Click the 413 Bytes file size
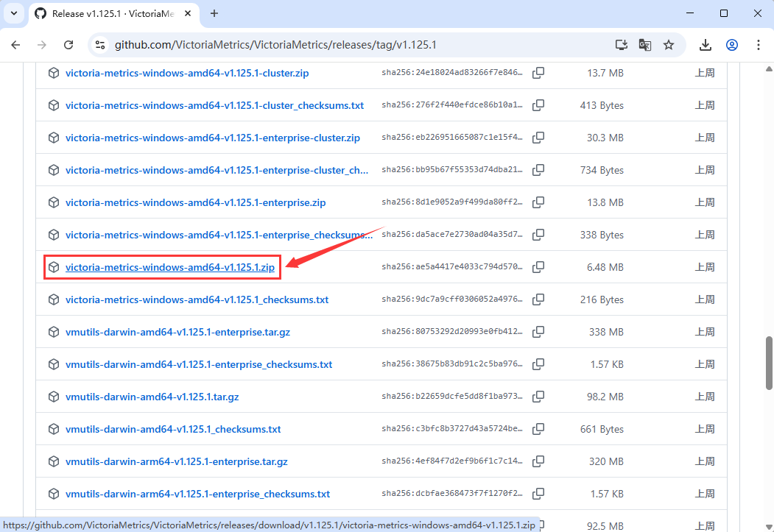Screen dimensions: 774x532 pos(602,105)
